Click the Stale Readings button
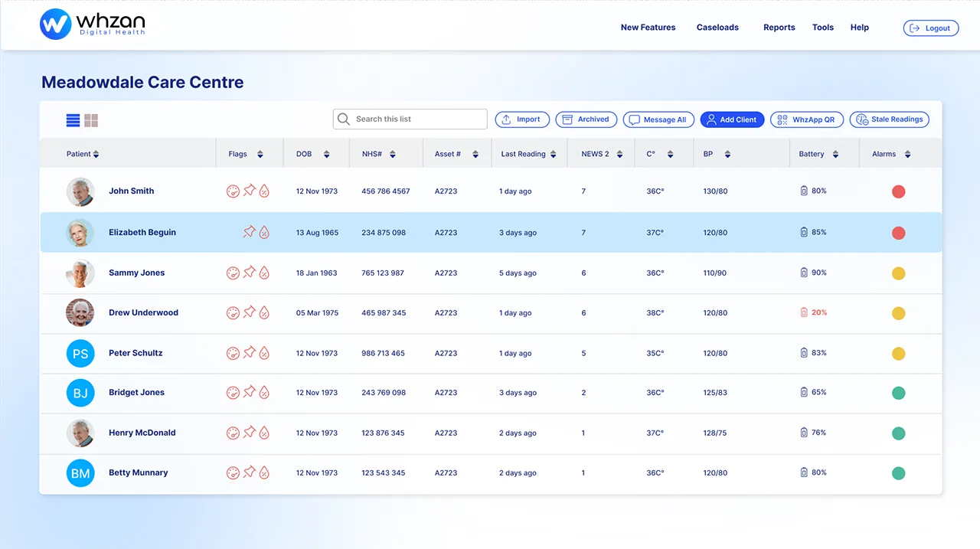The image size is (980, 549). coord(889,119)
